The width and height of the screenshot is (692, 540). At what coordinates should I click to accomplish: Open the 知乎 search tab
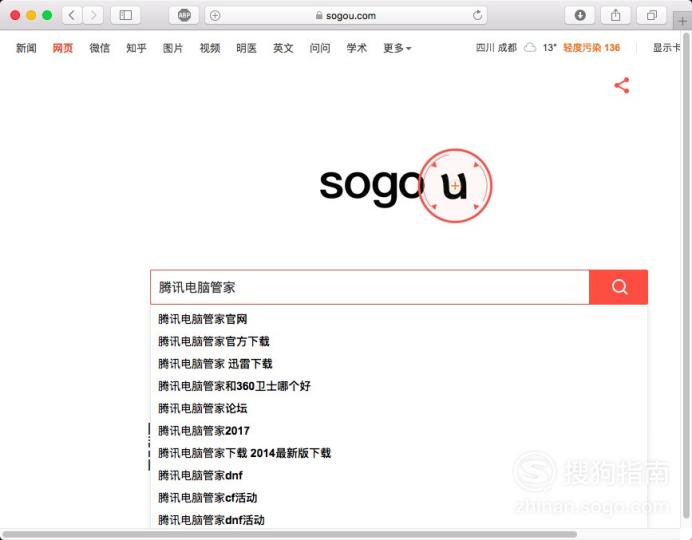coord(136,48)
